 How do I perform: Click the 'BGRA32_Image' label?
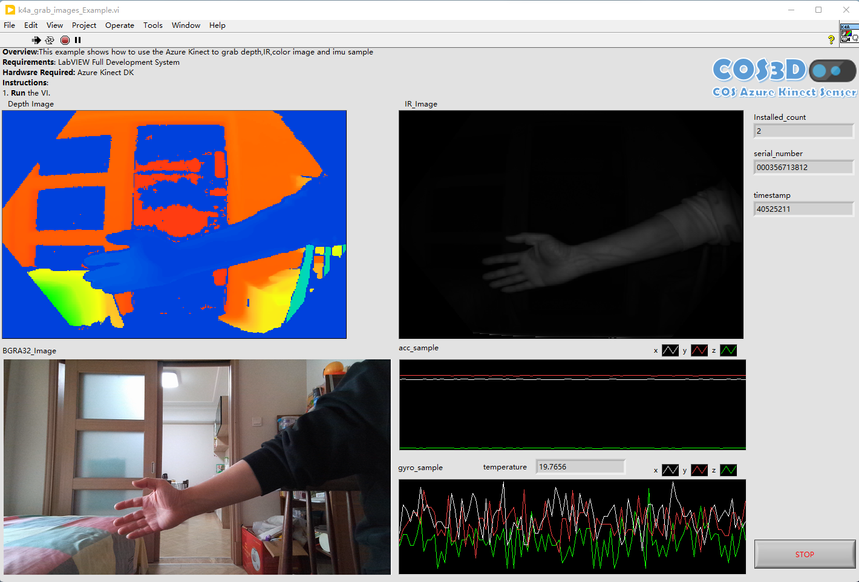click(29, 351)
